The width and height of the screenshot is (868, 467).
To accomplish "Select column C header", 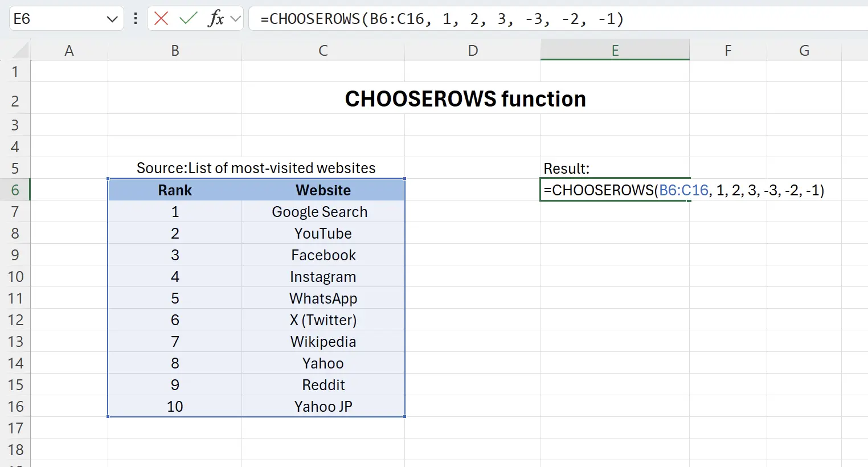I will [x=323, y=51].
